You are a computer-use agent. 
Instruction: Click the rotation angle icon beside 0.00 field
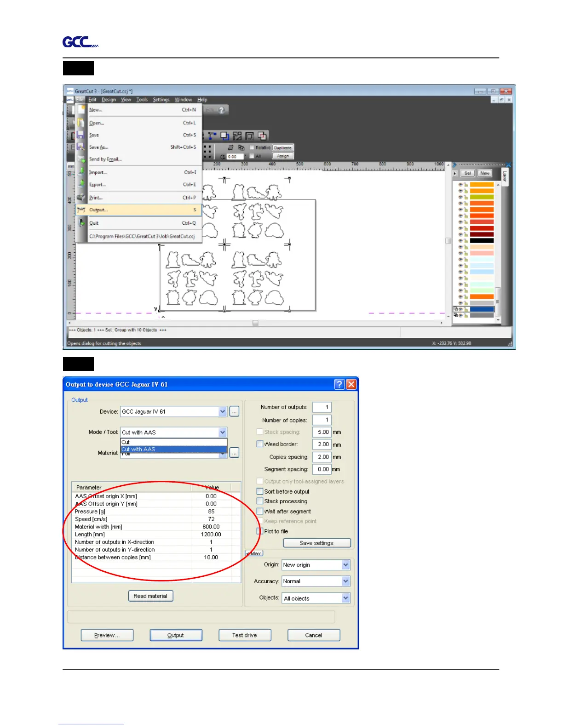pos(223,157)
